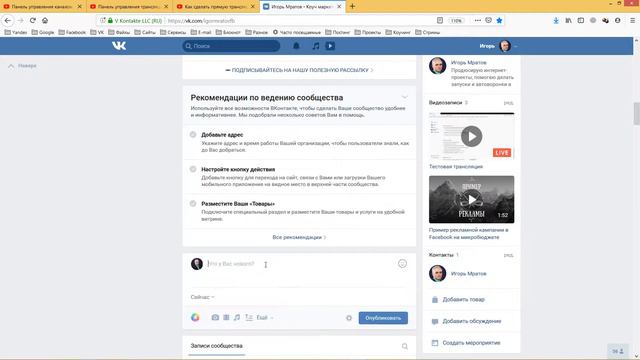Screen dimensions: 640x360
Task: Create an article from post composer
Action: [x=249, y=317]
